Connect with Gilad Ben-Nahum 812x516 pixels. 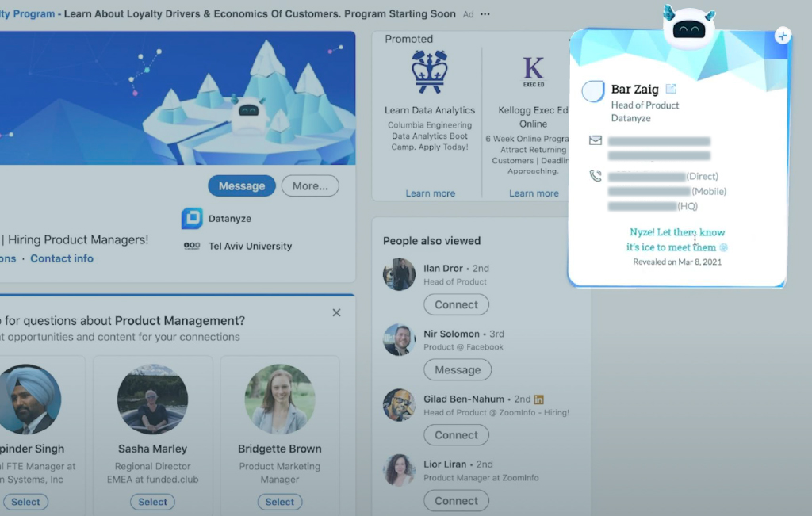click(456, 434)
